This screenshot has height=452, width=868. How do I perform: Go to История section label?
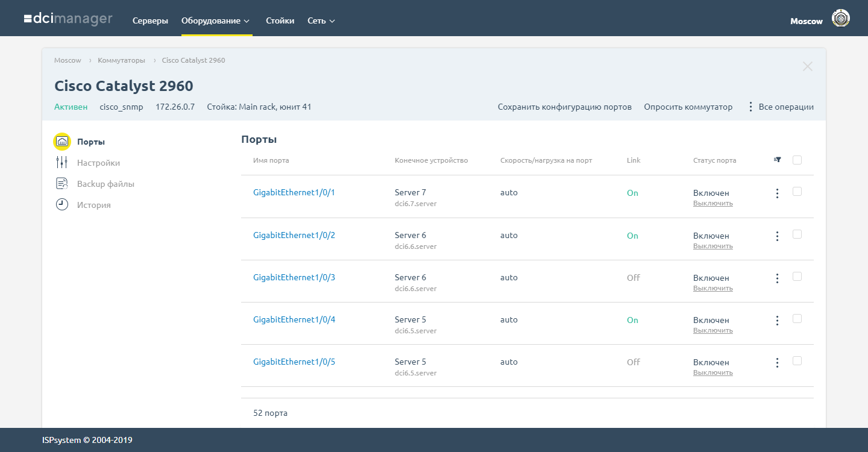click(x=93, y=205)
